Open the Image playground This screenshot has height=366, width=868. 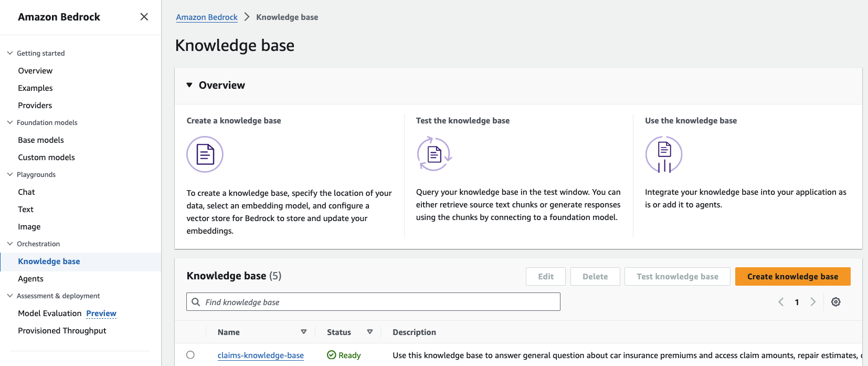29,226
